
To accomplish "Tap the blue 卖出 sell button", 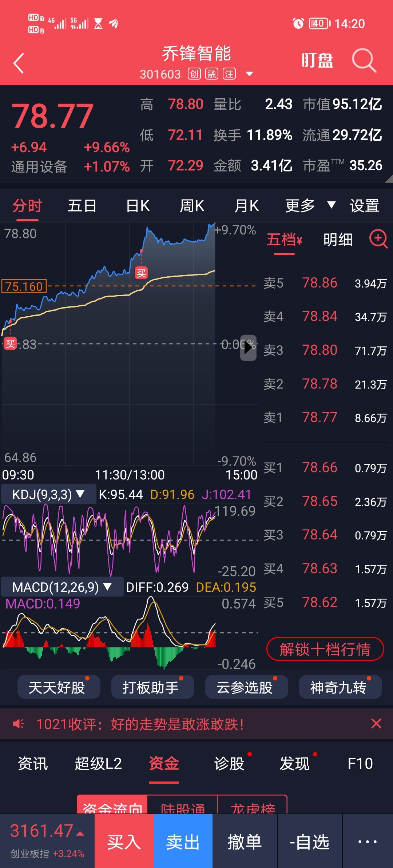I will point(183,841).
